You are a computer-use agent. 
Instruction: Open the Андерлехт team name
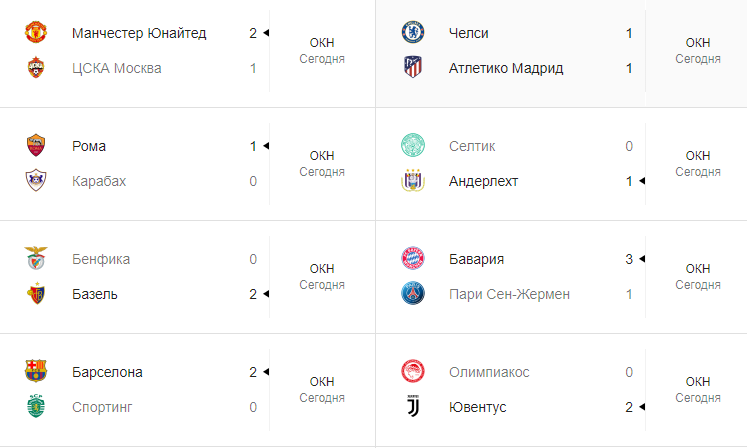coord(487,181)
